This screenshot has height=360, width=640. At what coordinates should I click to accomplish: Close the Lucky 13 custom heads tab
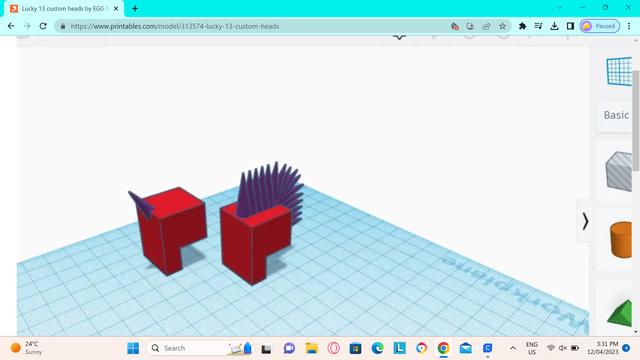click(x=116, y=9)
